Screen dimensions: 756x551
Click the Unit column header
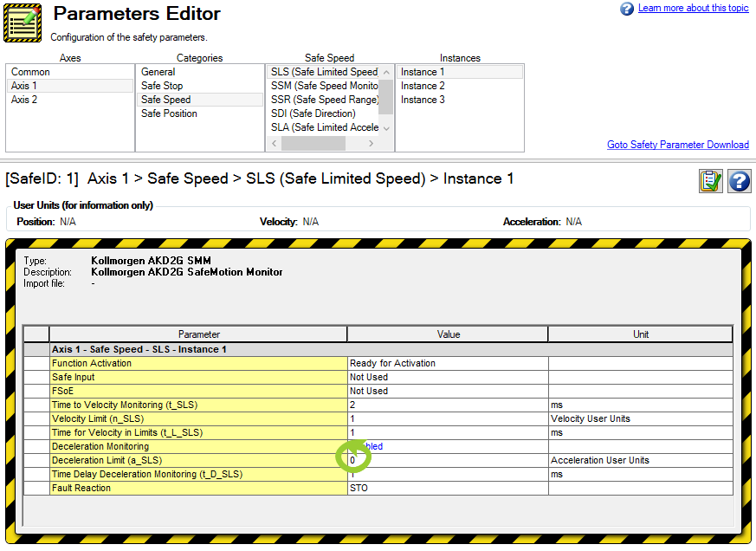click(x=640, y=334)
